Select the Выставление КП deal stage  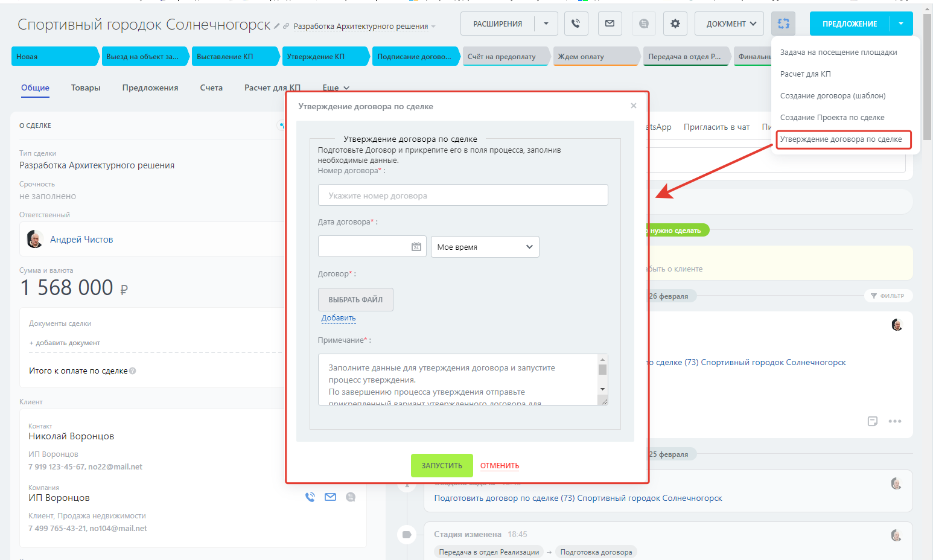click(x=235, y=56)
